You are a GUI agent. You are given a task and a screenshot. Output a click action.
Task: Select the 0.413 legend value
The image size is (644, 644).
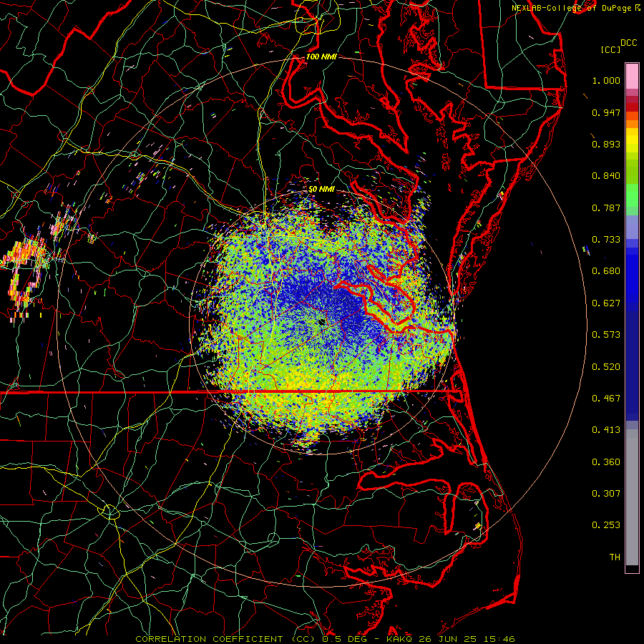[x=606, y=430]
